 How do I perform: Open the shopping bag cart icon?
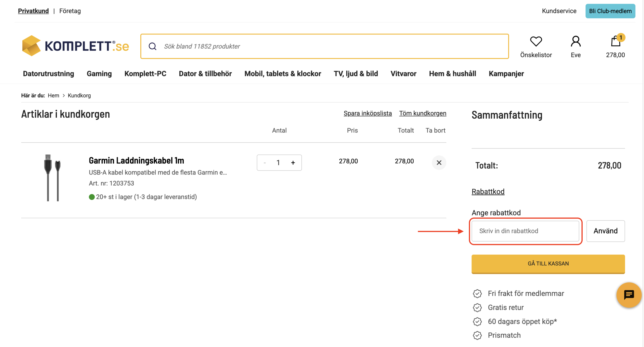point(616,41)
